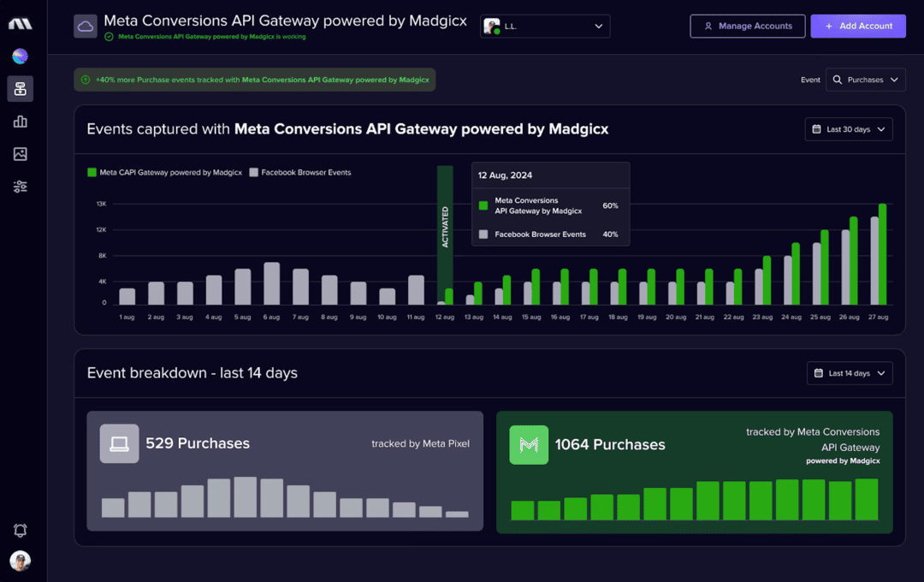This screenshot has width=924, height=582.
Task: Click the page title Meta Conversions API Gateway
Action: tap(285, 21)
